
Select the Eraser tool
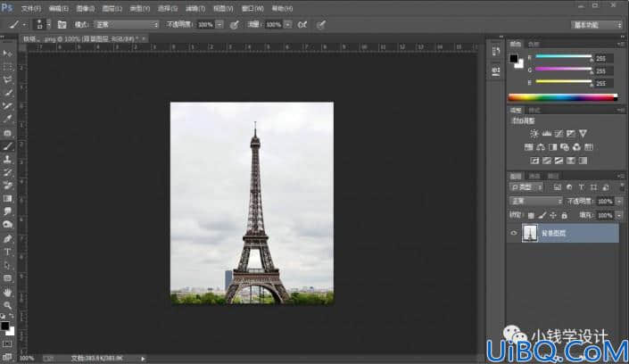(x=7, y=186)
